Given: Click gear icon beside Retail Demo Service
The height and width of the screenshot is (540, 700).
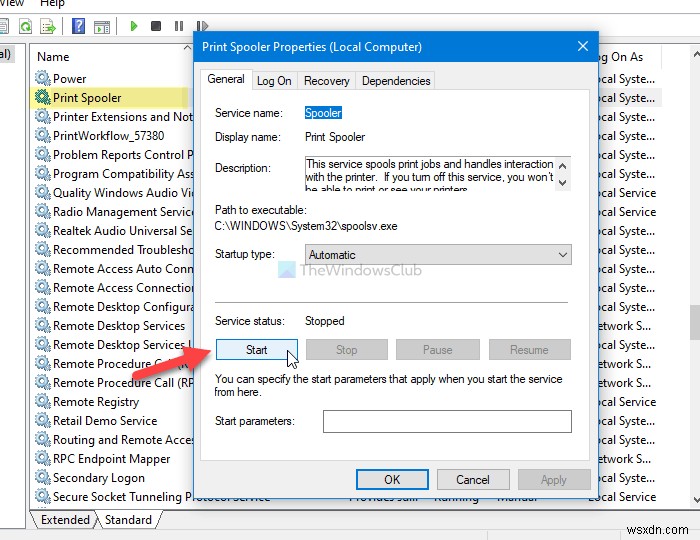Looking at the screenshot, I should coord(43,420).
